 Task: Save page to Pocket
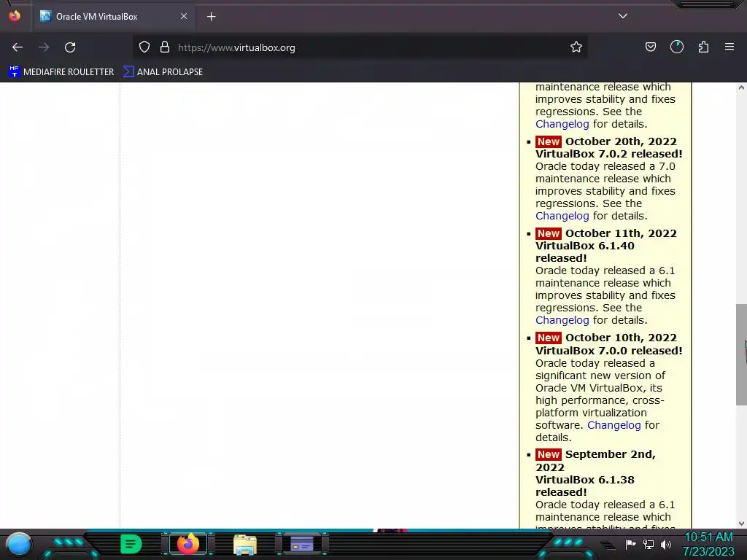point(650,47)
